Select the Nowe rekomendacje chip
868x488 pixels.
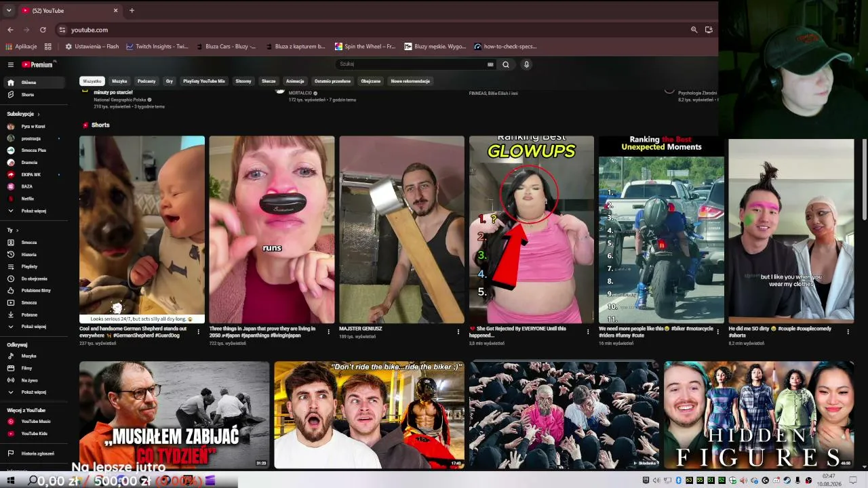[x=410, y=81]
